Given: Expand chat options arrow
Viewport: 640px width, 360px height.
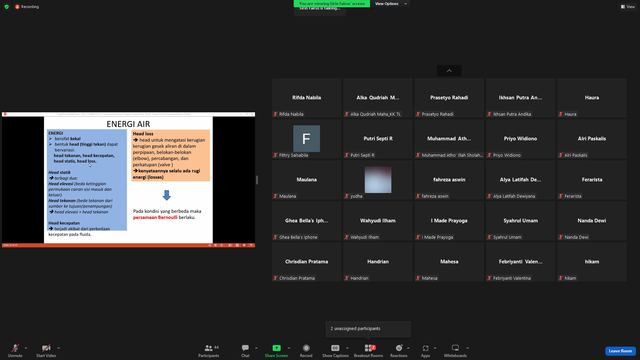Looking at the screenshot, I should [256, 348].
